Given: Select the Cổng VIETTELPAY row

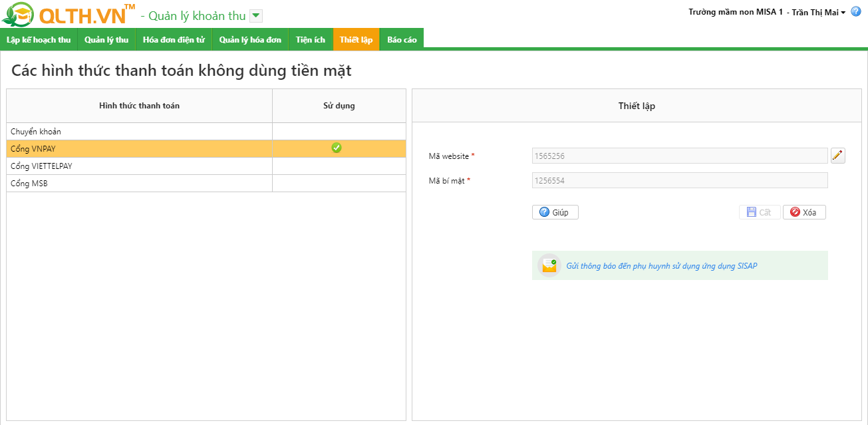Looking at the screenshot, I should pyautogui.click(x=206, y=166).
